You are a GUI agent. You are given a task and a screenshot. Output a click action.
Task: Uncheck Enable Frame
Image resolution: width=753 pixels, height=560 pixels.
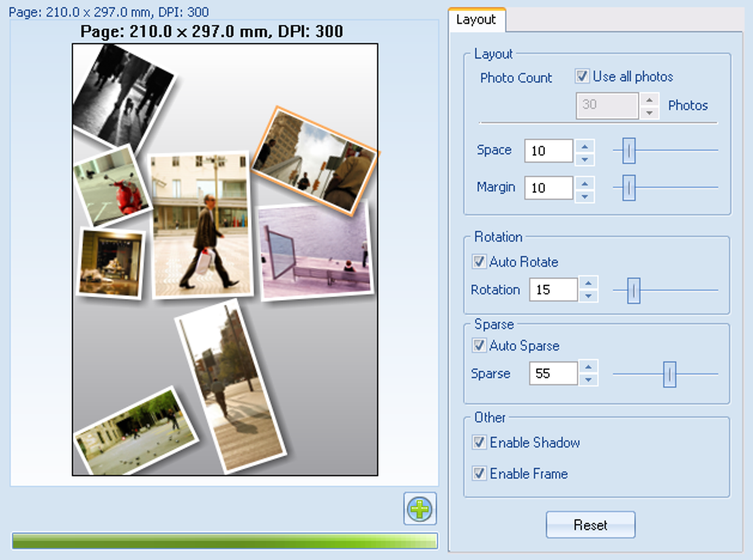click(x=479, y=474)
